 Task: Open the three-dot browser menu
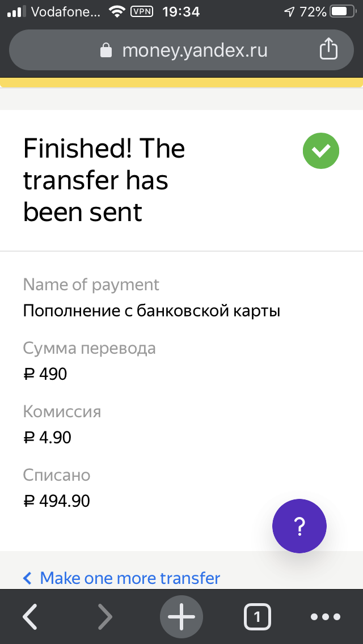[x=326, y=616]
